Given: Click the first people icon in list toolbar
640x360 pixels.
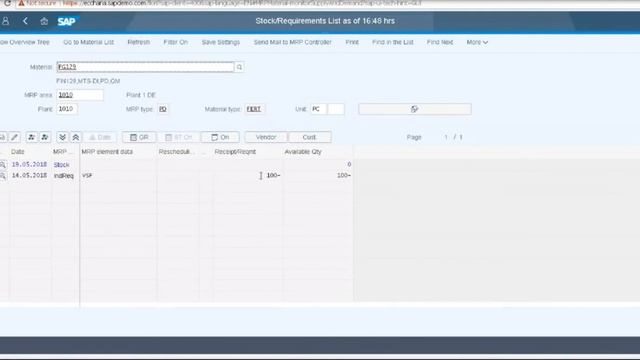Looking at the screenshot, I should click(31, 137).
